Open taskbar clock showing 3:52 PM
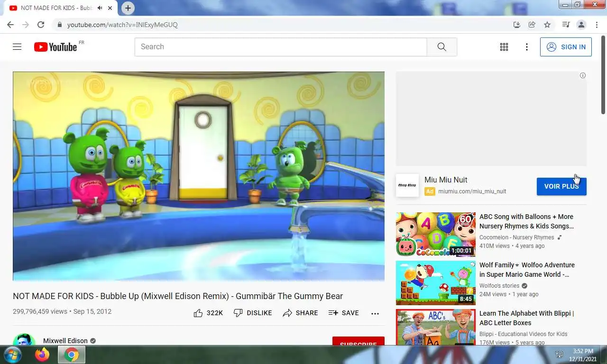This screenshot has width=607, height=364. pyautogui.click(x=583, y=355)
